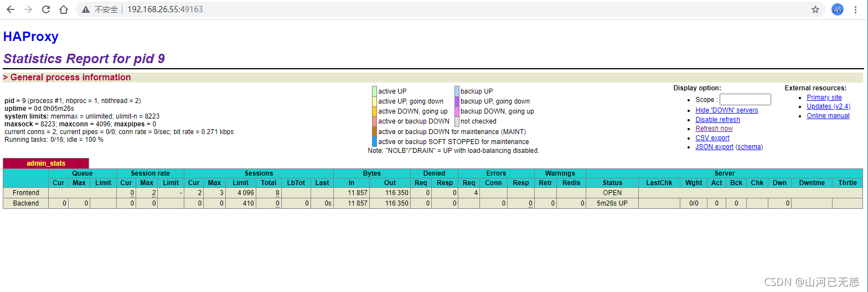The image size is (868, 292).
Task: Click the General process information heading
Action: (x=67, y=78)
